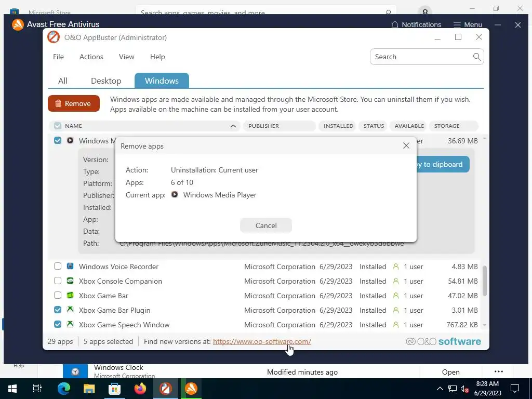Click user icon in Xbox Game Speech Window row

click(395, 325)
